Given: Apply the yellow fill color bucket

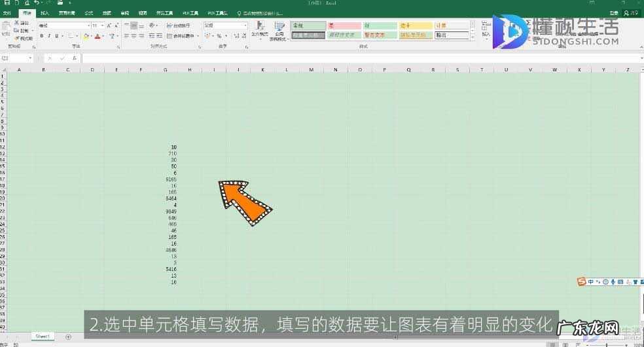Looking at the screenshot, I should click(86, 36).
